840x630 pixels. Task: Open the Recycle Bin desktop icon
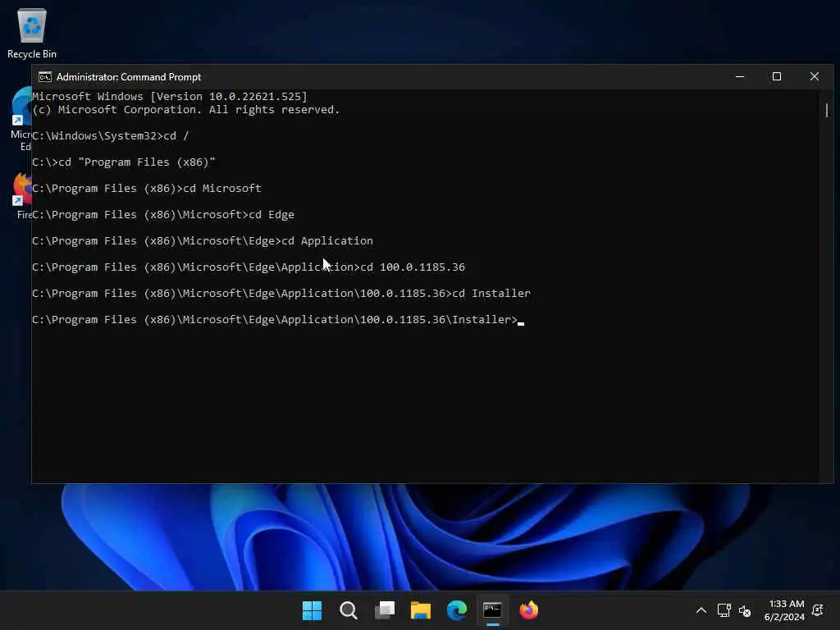click(32, 34)
